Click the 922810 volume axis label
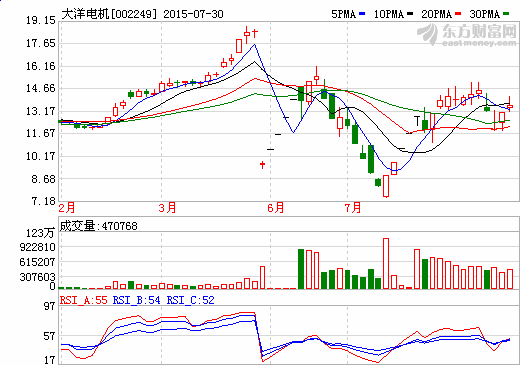Viewport: 520px width, 365px height. click(x=37, y=247)
